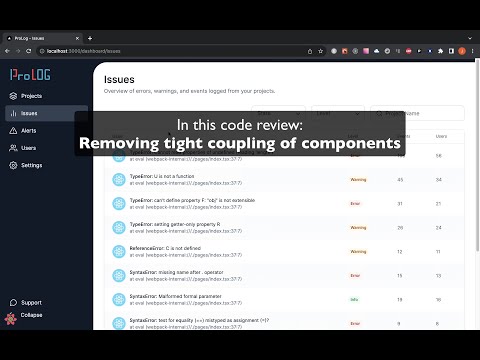Click the Settings gear icon
Viewport: 480px width, 360px height.
13,165
